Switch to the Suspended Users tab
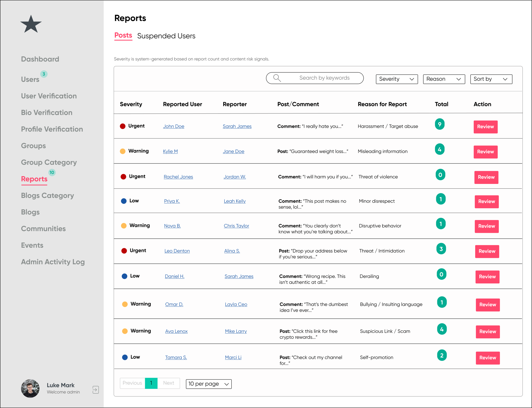 [x=166, y=36]
